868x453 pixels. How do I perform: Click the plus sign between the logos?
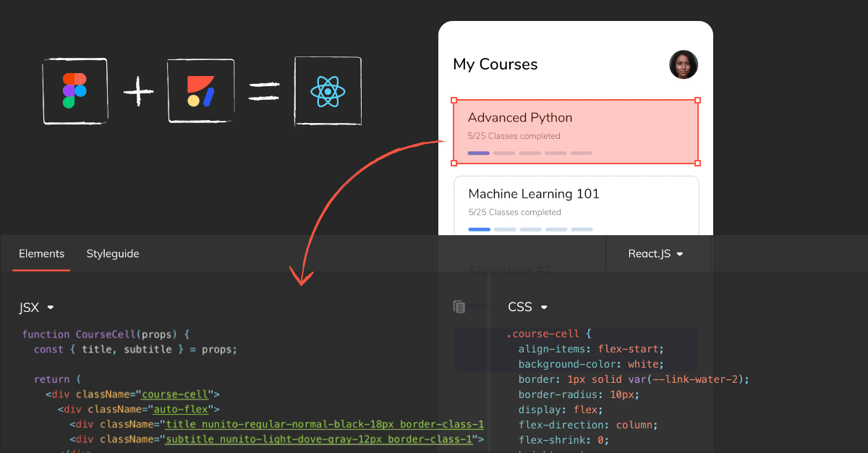pyautogui.click(x=138, y=90)
